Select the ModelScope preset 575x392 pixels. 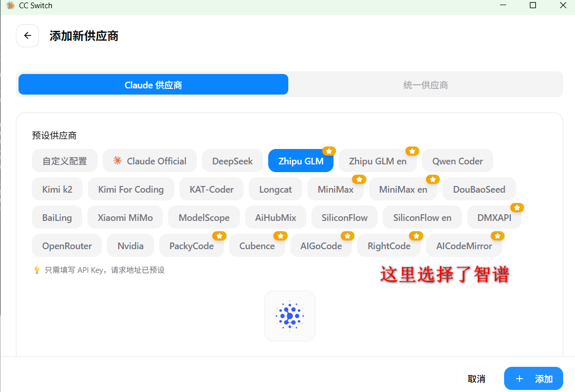204,217
